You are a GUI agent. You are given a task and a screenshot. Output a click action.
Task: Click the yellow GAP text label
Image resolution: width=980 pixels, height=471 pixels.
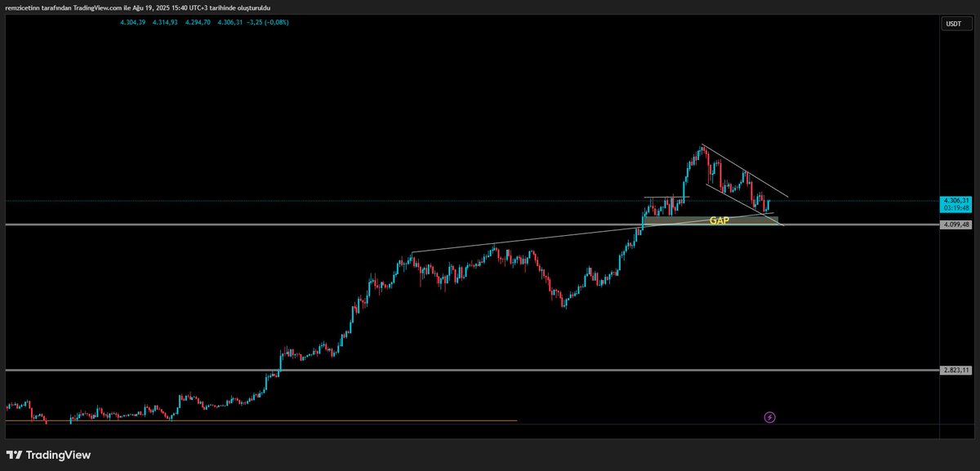[x=719, y=220]
